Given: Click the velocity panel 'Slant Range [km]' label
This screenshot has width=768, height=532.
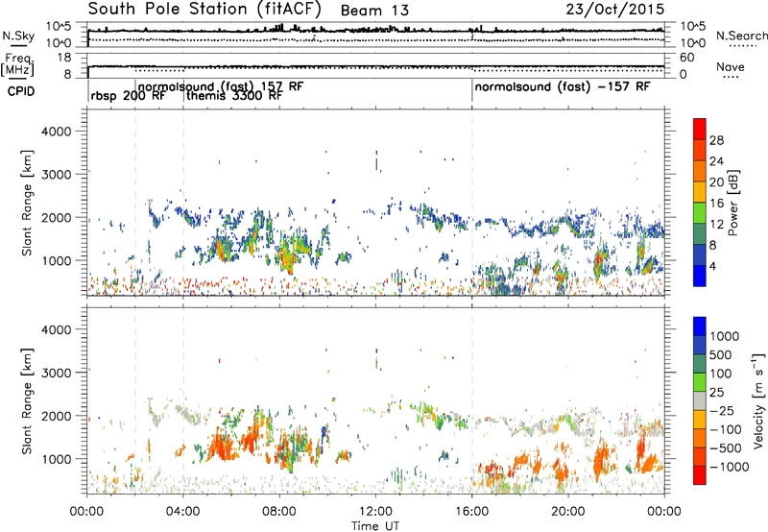Looking at the screenshot, I should (27, 401).
